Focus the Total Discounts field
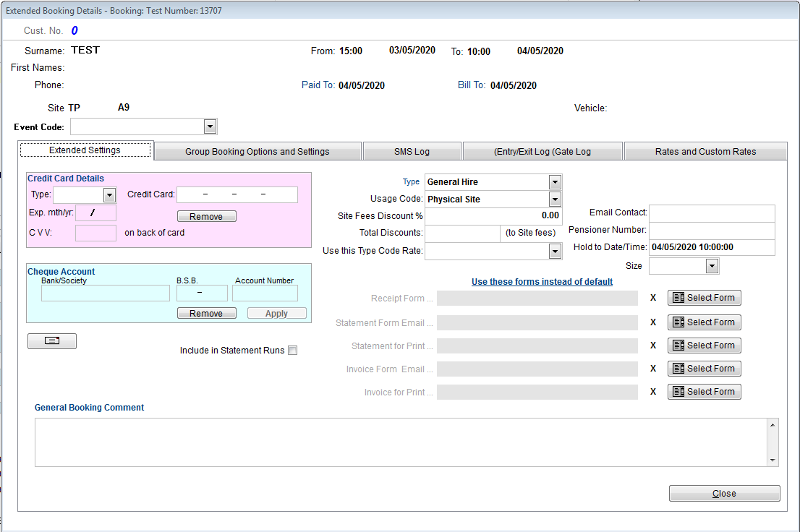Image resolution: width=800 pixels, height=532 pixels. (x=462, y=233)
